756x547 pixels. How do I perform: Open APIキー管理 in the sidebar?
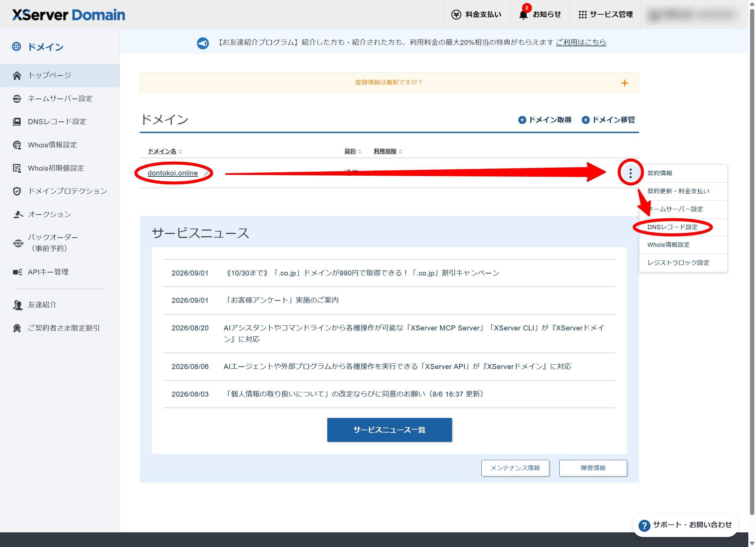point(60,272)
